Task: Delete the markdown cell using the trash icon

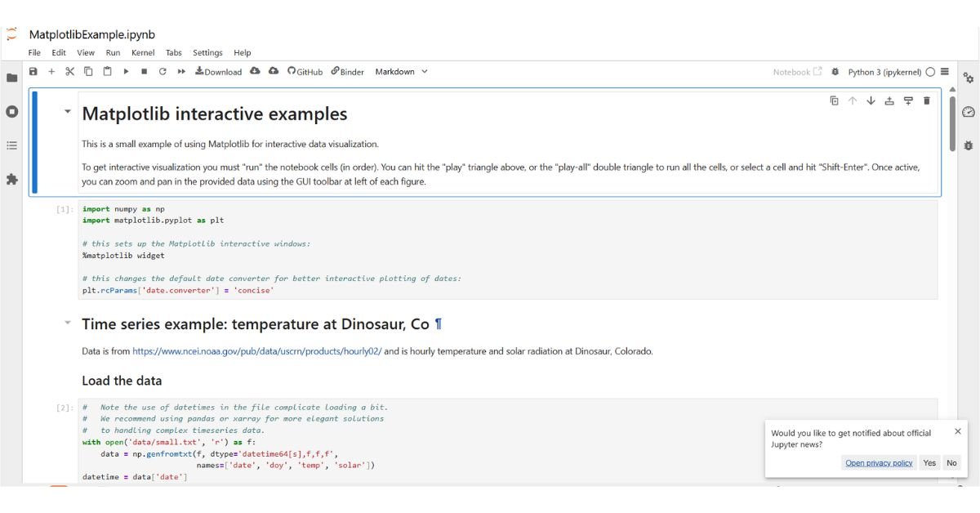Action: [x=926, y=100]
